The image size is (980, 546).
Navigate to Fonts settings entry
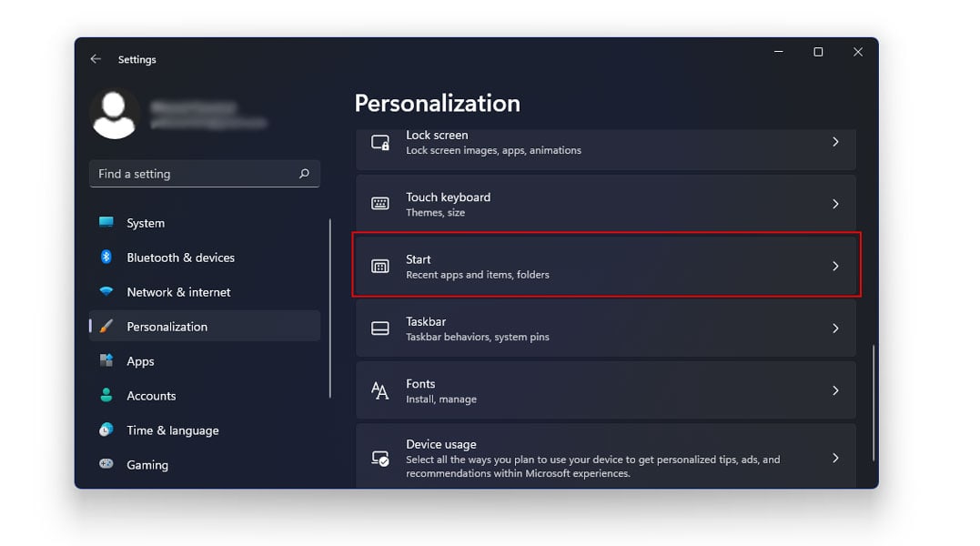click(x=606, y=389)
